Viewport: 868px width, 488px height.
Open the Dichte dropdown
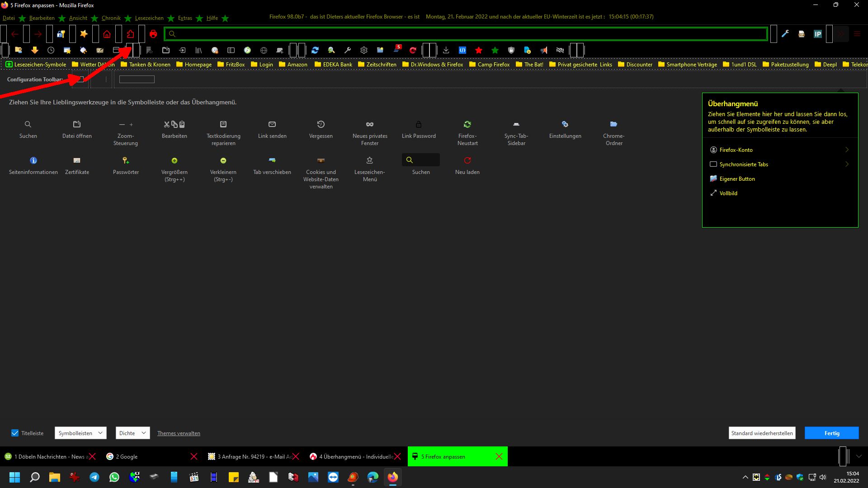click(x=132, y=433)
